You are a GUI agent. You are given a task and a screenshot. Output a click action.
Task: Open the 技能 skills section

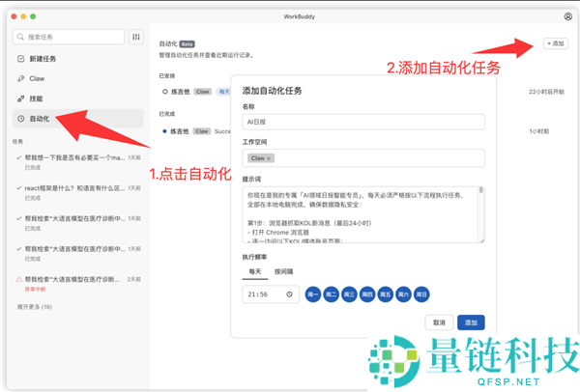click(36, 98)
